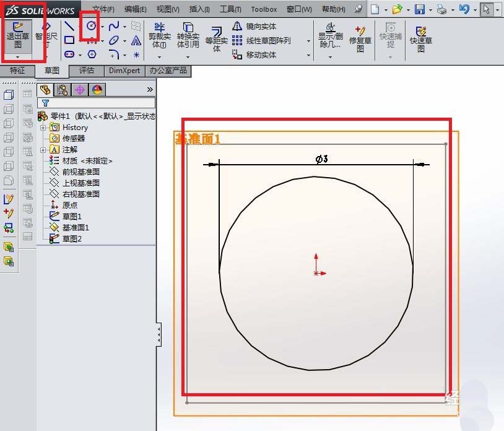Open the PropertyManager tab in the left panel
Screen dimensions: 504x431
(63, 90)
